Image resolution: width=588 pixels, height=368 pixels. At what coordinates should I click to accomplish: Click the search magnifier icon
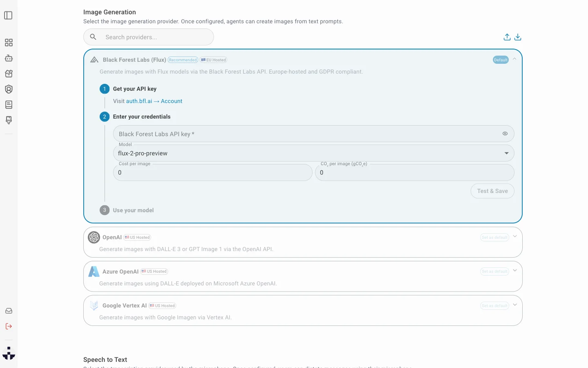93,37
